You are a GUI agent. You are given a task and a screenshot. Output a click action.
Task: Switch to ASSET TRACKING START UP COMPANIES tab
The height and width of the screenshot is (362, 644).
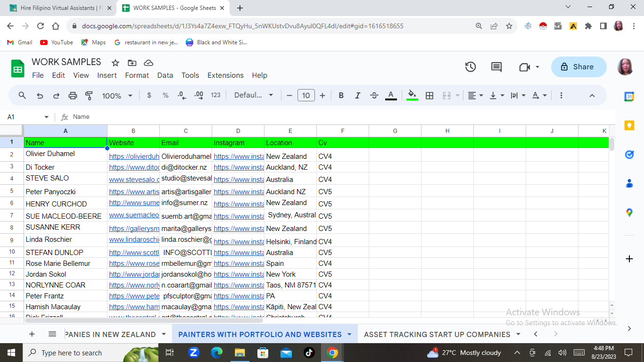click(437, 334)
